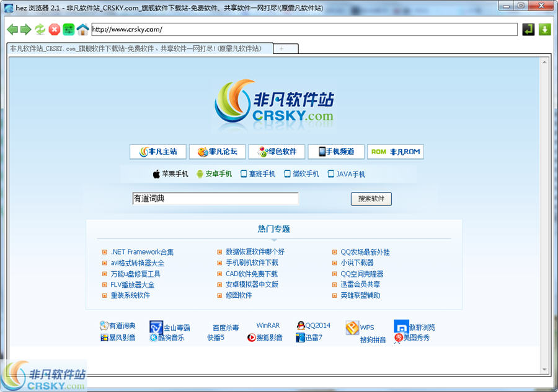The image size is (558, 392).
Task: Refresh the page with the green arrows icon
Action: (40, 29)
